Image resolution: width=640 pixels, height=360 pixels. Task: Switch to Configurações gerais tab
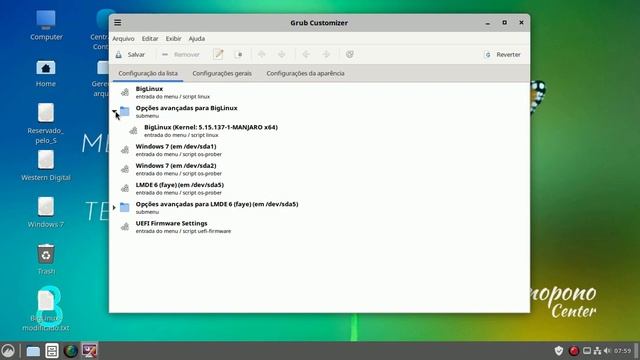[222, 73]
